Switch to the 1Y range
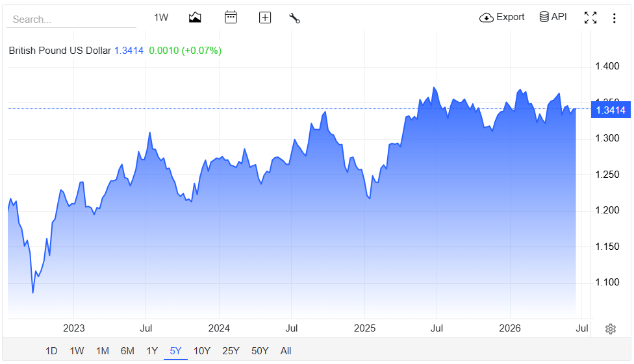 coord(152,350)
